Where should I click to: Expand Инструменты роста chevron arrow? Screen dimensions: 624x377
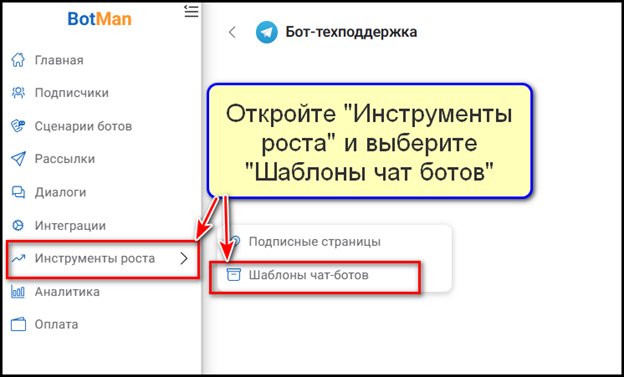(x=184, y=258)
